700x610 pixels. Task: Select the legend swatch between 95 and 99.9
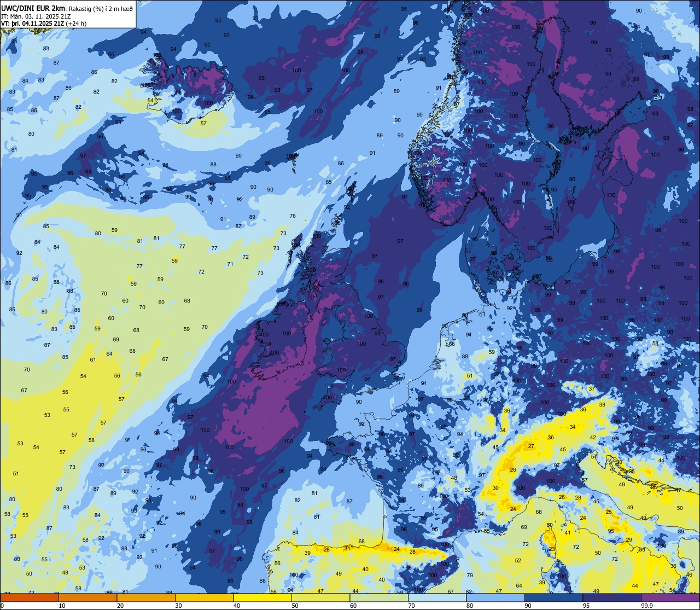(612, 598)
